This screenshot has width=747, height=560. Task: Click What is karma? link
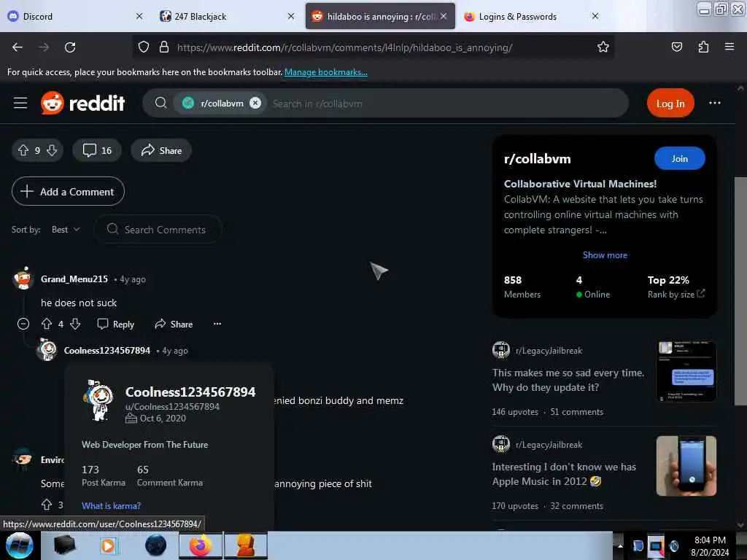(x=111, y=506)
